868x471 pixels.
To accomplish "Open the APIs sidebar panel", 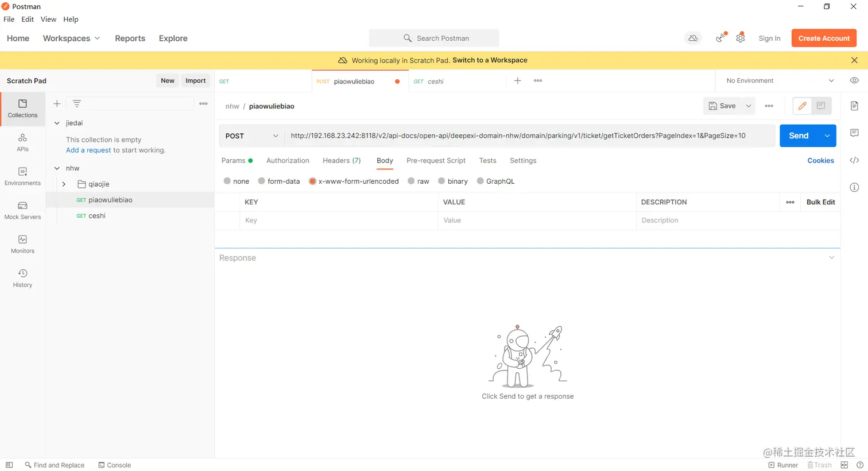I will [x=22, y=142].
